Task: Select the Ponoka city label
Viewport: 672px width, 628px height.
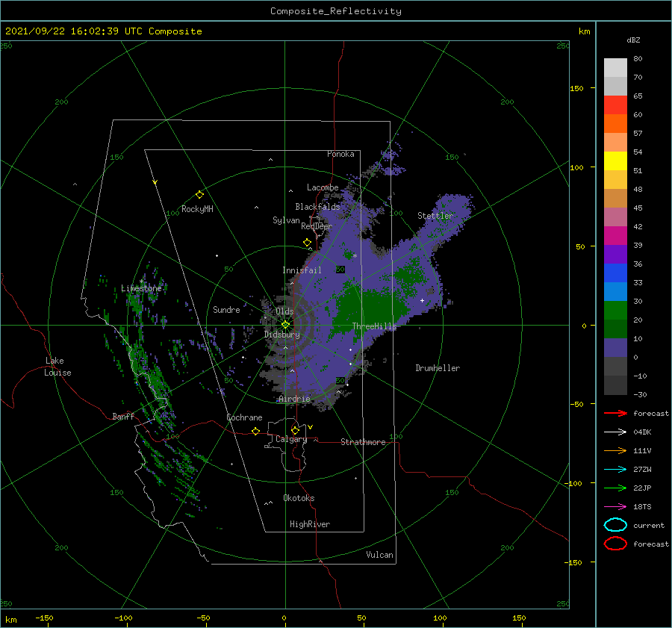Action: (340, 154)
